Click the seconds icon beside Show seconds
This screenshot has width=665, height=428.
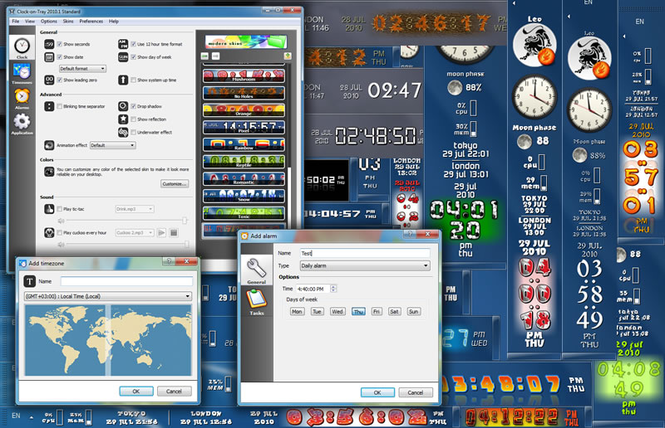tap(49, 44)
